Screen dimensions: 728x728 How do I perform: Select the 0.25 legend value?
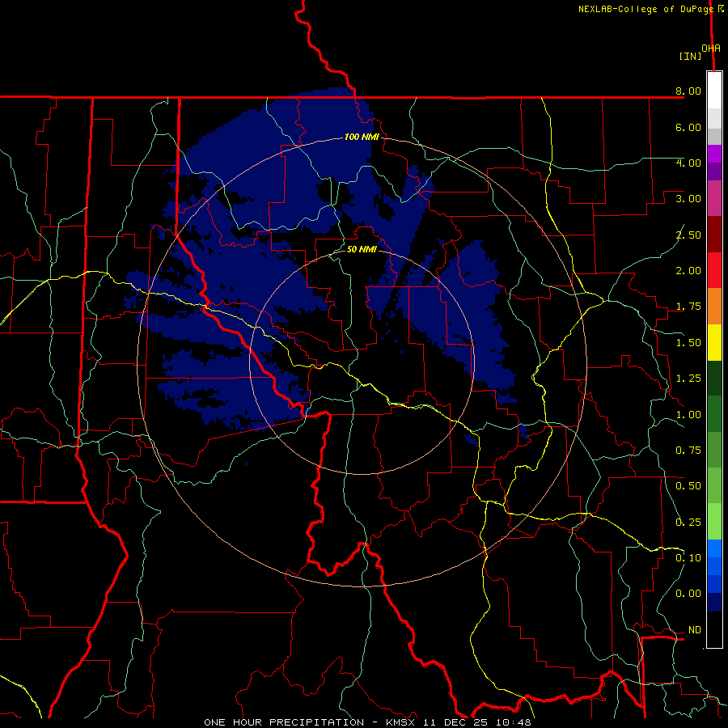688,523
